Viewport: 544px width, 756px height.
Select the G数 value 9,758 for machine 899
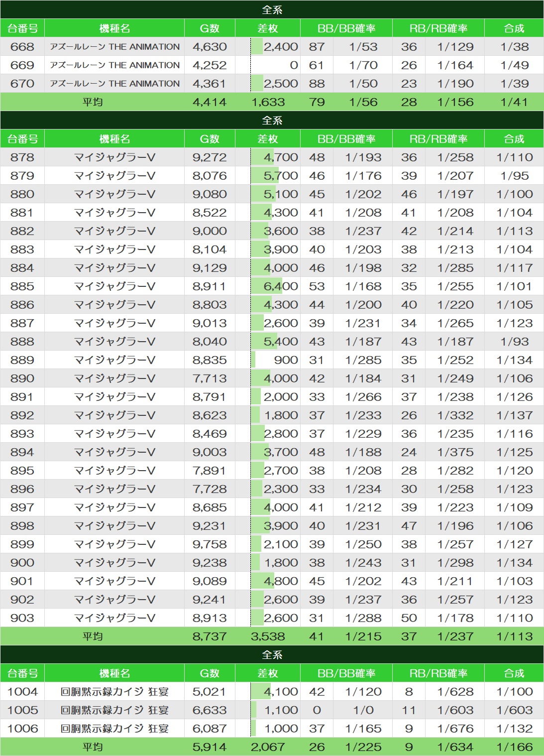tap(210, 544)
